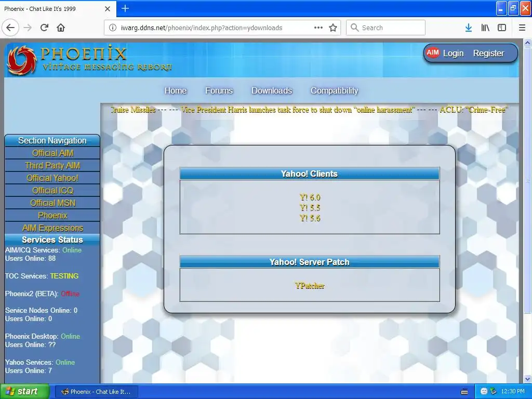Select Phoenix in section navigation
The width and height of the screenshot is (532, 399).
[x=52, y=216]
